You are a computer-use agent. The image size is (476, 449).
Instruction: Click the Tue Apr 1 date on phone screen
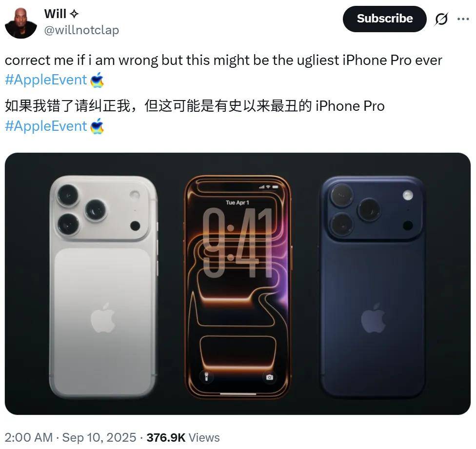coord(238,203)
